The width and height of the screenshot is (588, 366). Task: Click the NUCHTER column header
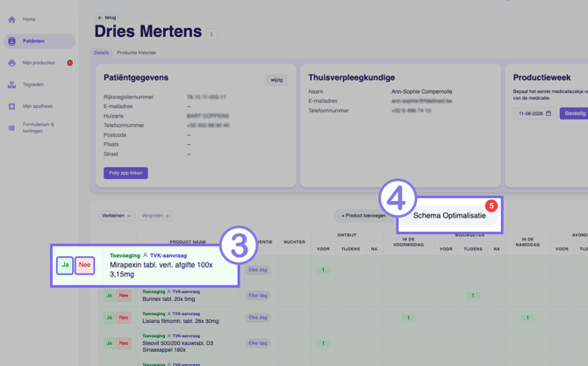point(294,242)
